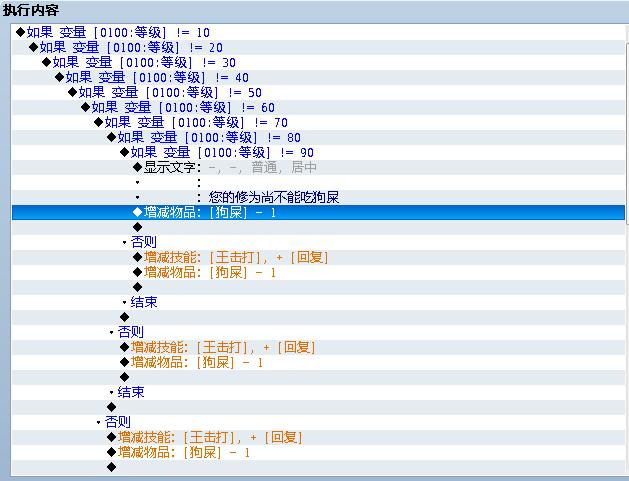Select the condition row 等级 != 10
This screenshot has width=629, height=481.
(x=318, y=32)
